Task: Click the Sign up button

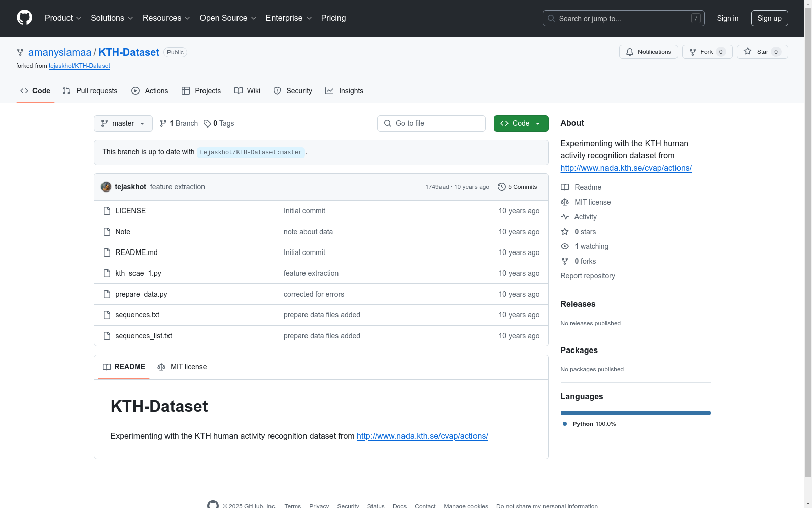Action: tap(769, 18)
